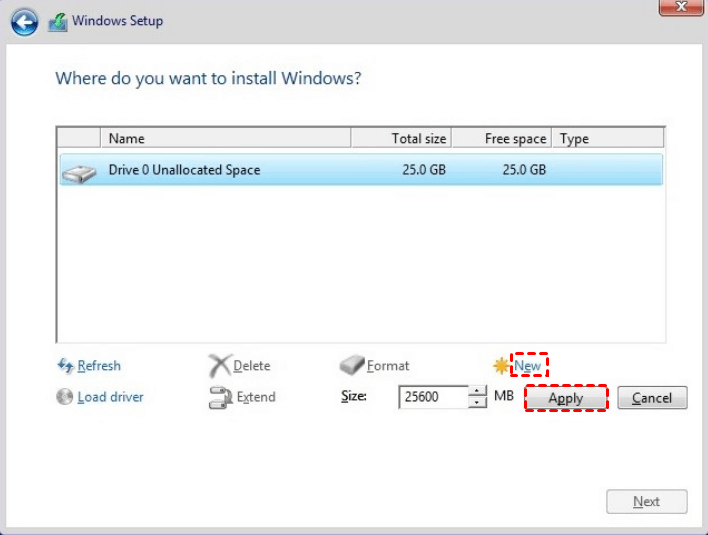
Task: Click the Windows Setup icon in title bar
Action: tap(58, 22)
